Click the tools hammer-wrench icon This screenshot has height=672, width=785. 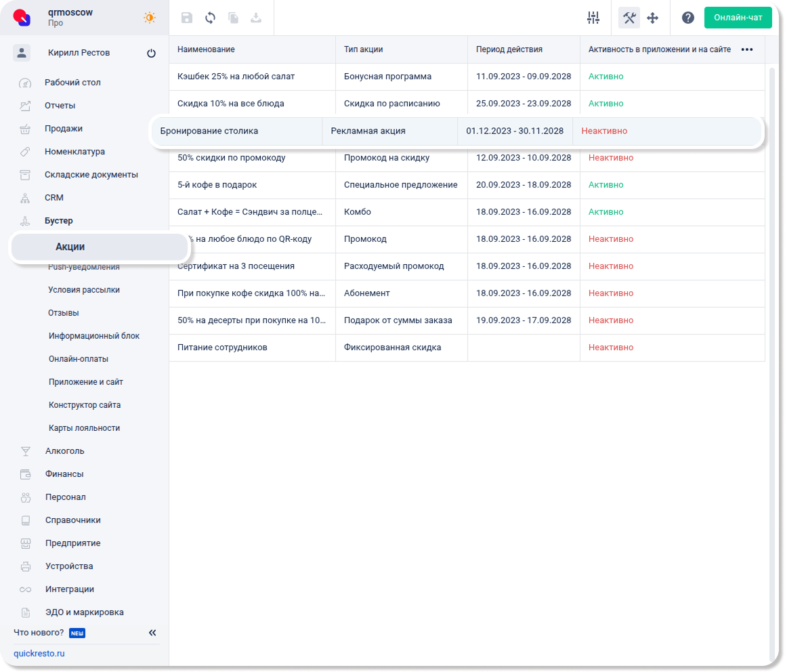pyautogui.click(x=629, y=18)
